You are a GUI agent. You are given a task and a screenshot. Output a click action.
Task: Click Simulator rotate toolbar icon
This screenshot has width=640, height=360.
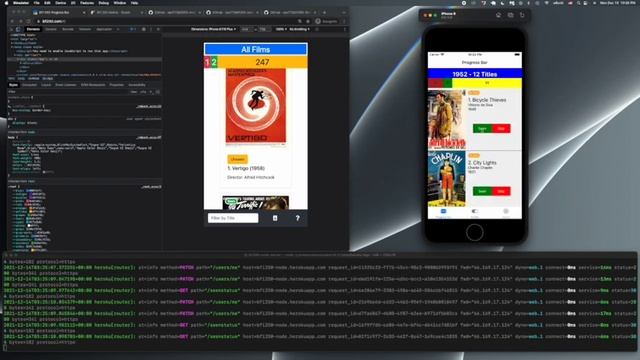pyautogui.click(x=522, y=15)
